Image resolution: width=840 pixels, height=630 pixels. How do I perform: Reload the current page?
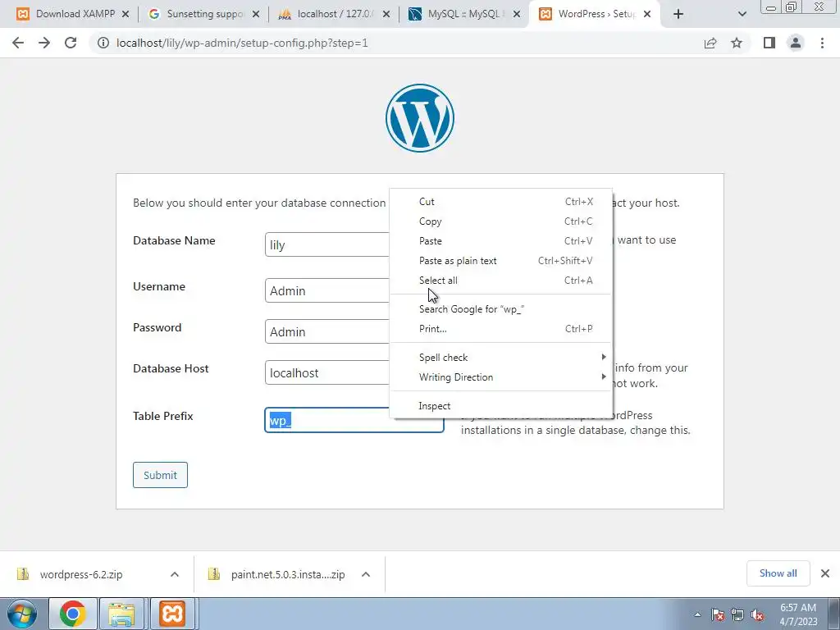click(71, 43)
